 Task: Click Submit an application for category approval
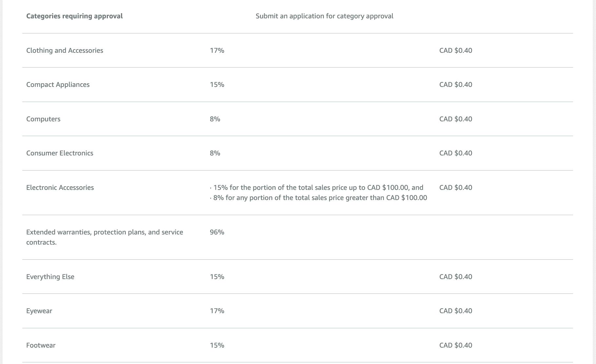324,16
